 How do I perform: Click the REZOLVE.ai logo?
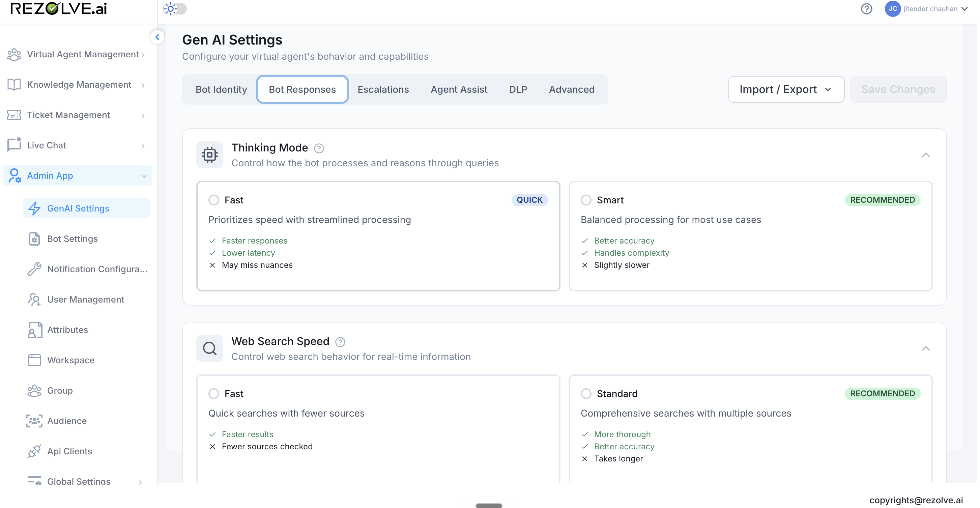59,9
